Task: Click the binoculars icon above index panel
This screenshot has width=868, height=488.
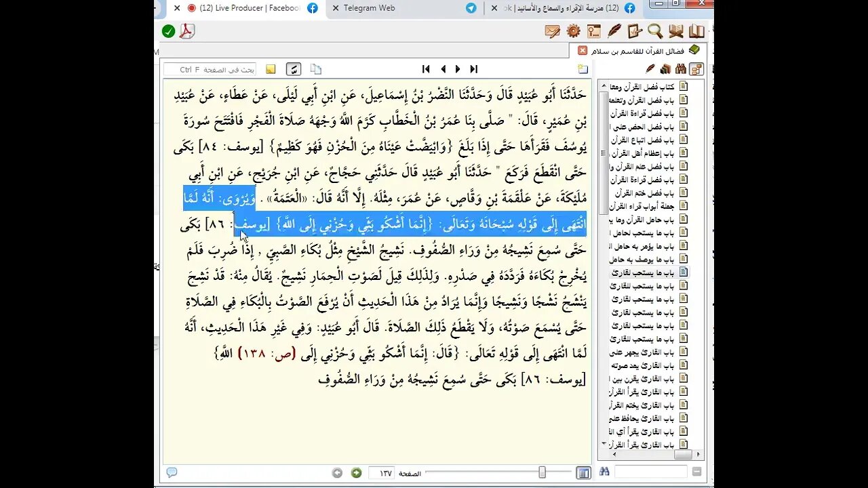Action: click(x=680, y=68)
